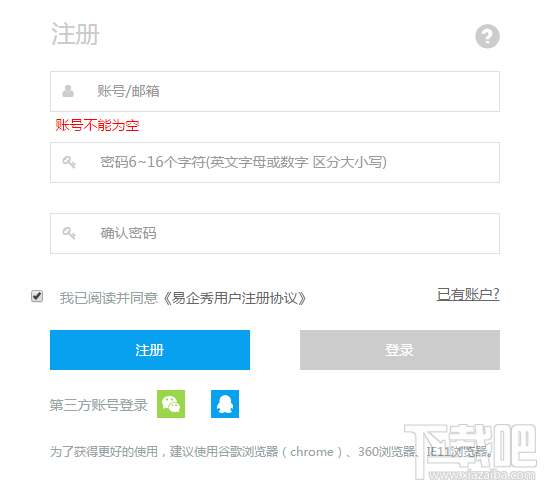Click the user silhouette icon in account field
Viewport: 544px width, 485px height.
pos(68,91)
